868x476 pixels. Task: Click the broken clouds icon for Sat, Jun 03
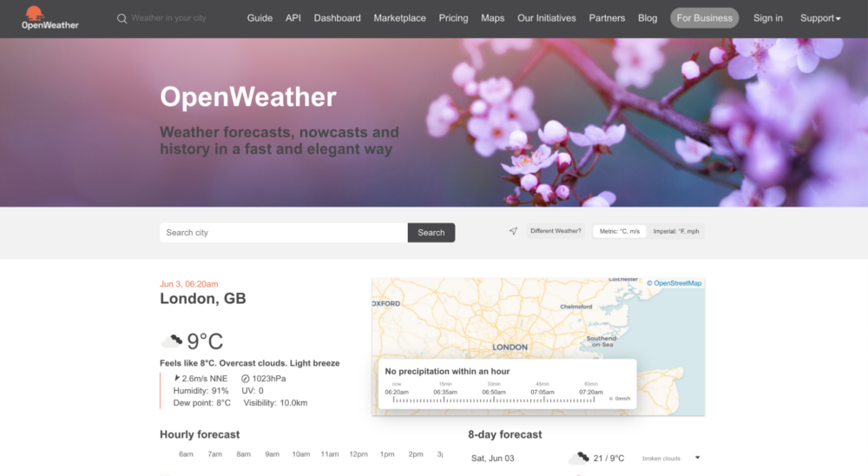pos(579,458)
